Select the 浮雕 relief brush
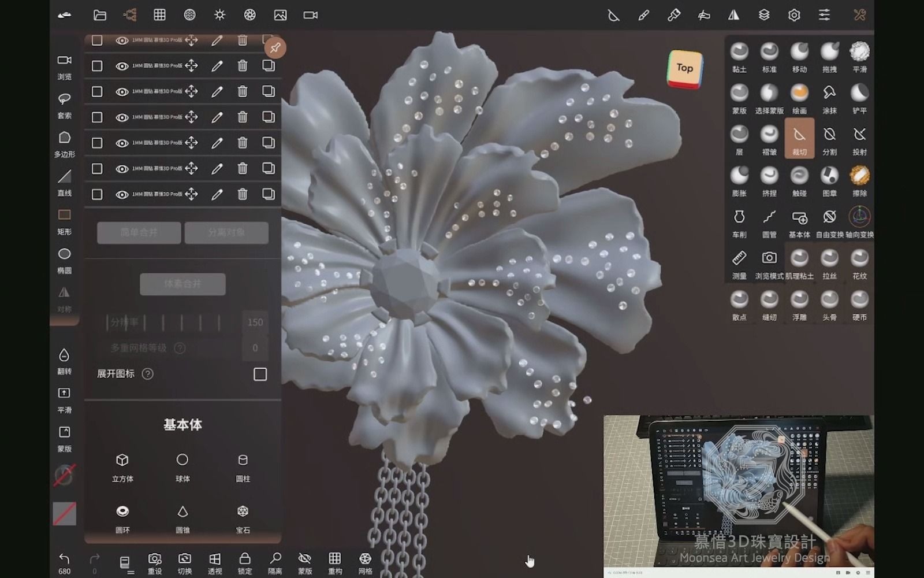This screenshot has width=924, height=578. pos(799,305)
